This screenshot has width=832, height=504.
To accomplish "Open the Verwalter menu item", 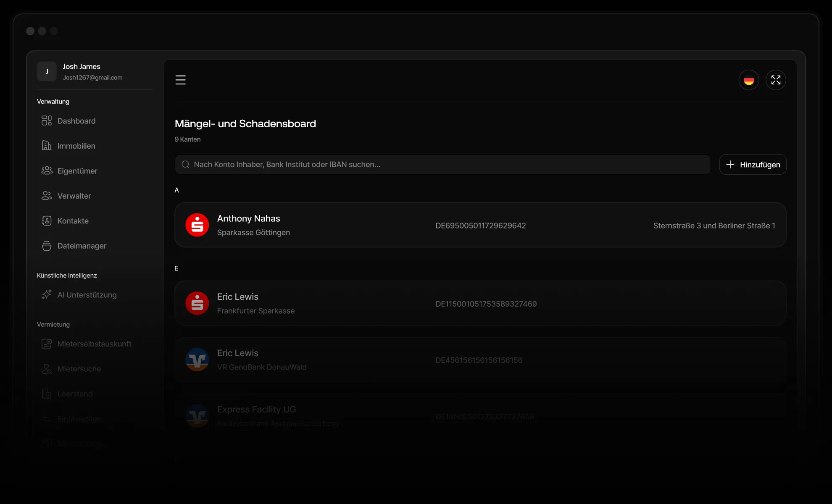I will point(74,196).
